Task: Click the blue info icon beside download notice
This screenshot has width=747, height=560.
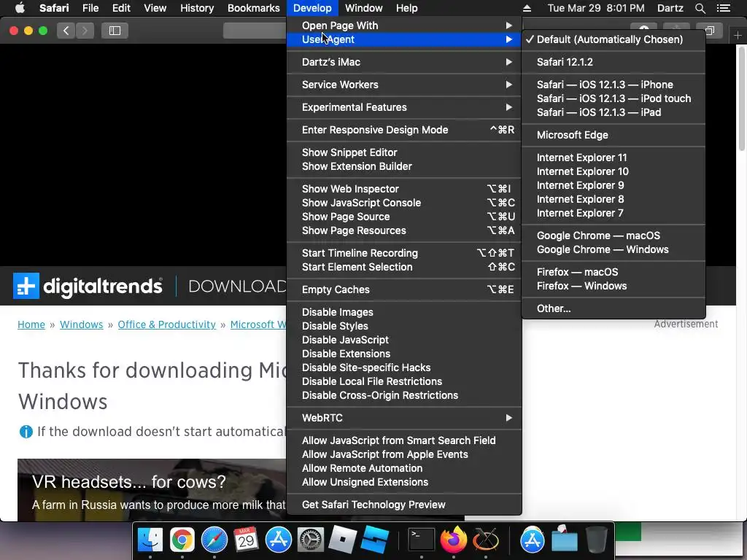Action: 26,432
